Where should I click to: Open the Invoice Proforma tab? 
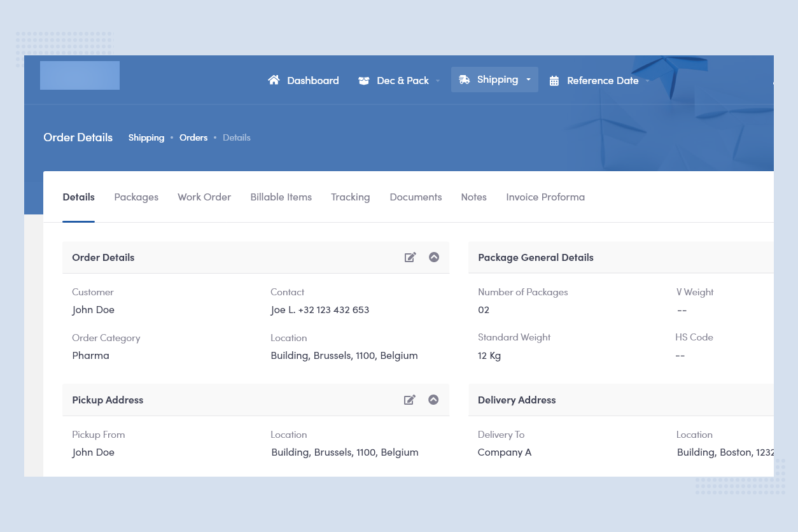[545, 197]
